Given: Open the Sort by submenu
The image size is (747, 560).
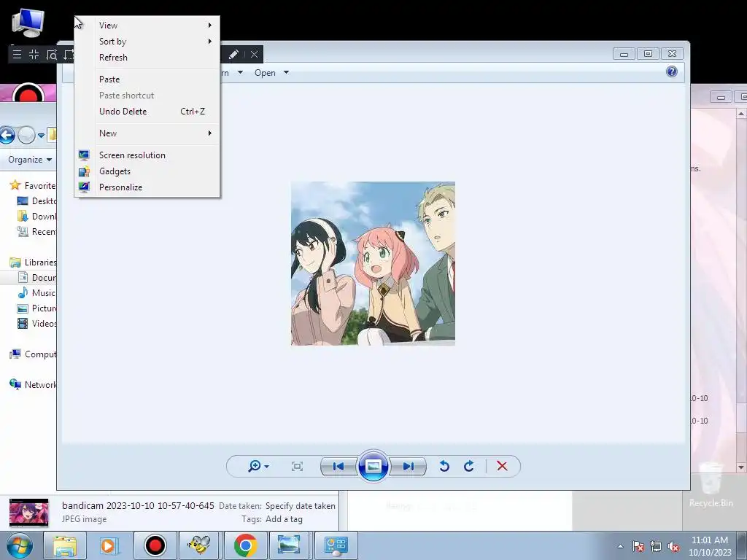Looking at the screenshot, I should (x=147, y=42).
